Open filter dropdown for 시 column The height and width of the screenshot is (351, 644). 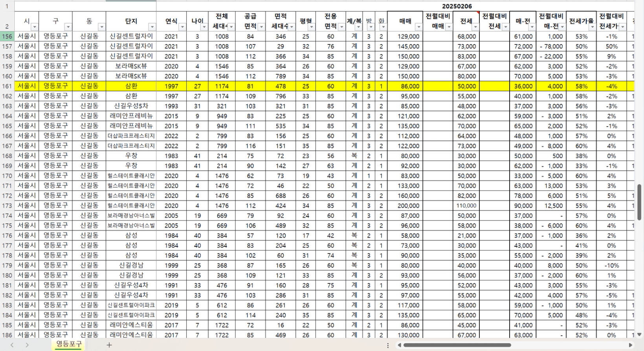click(35, 27)
